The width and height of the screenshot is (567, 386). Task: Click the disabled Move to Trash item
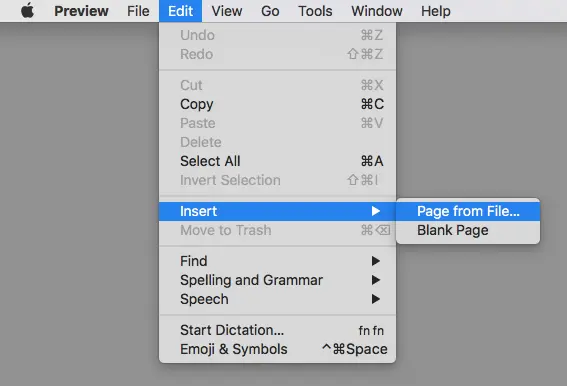coord(277,230)
